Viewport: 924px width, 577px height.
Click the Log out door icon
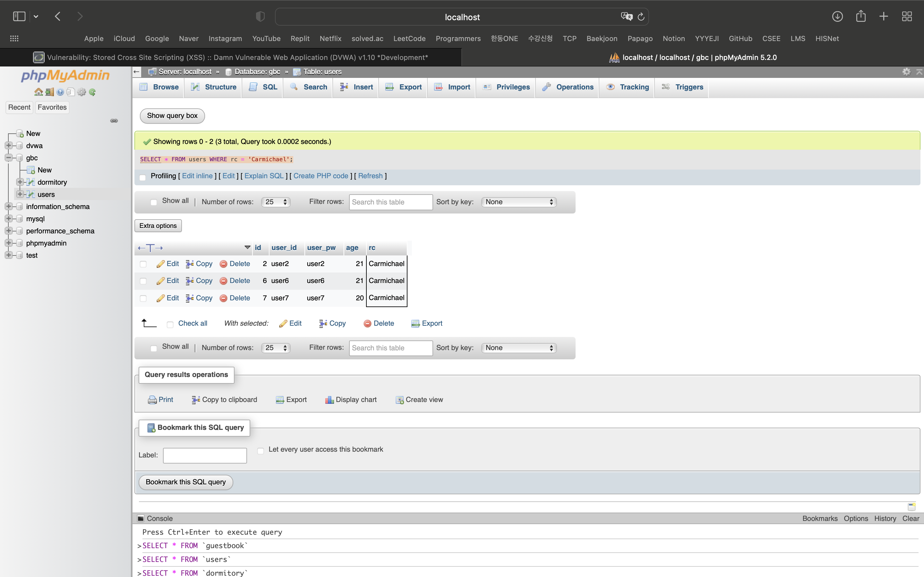click(x=49, y=92)
